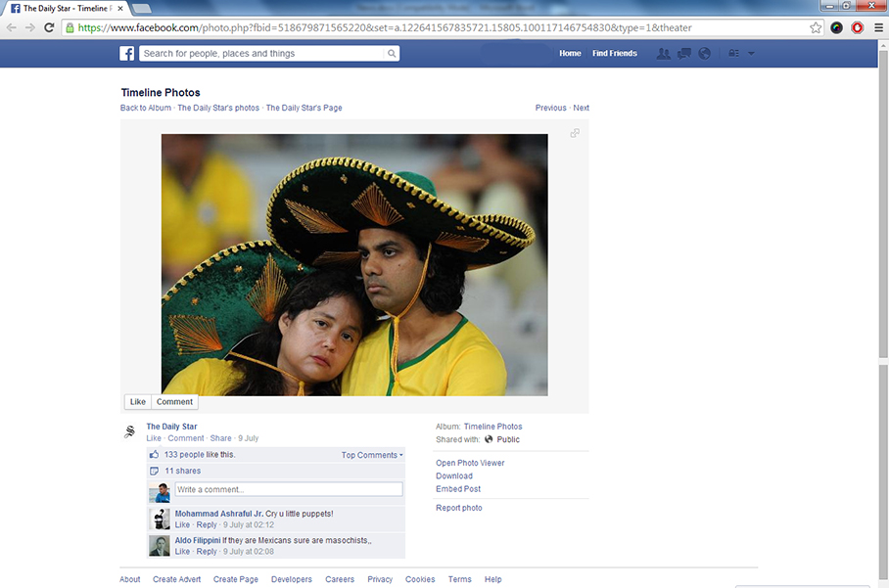Open the Create Page footer link
Viewport: 889px width, 588px height.
(235, 579)
